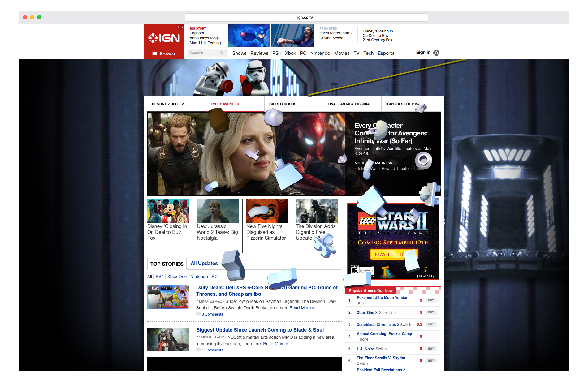Select IGN's Best of 2017 tab
Image resolution: width=588 pixels, height=378 pixels.
click(x=403, y=104)
